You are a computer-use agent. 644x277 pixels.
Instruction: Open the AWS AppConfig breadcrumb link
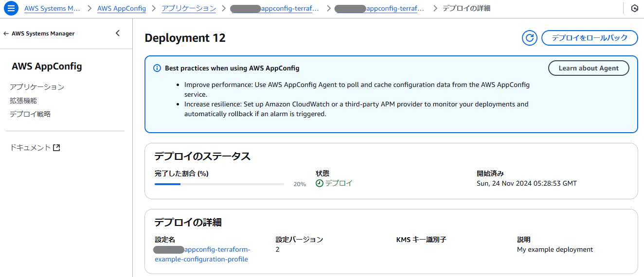point(122,8)
